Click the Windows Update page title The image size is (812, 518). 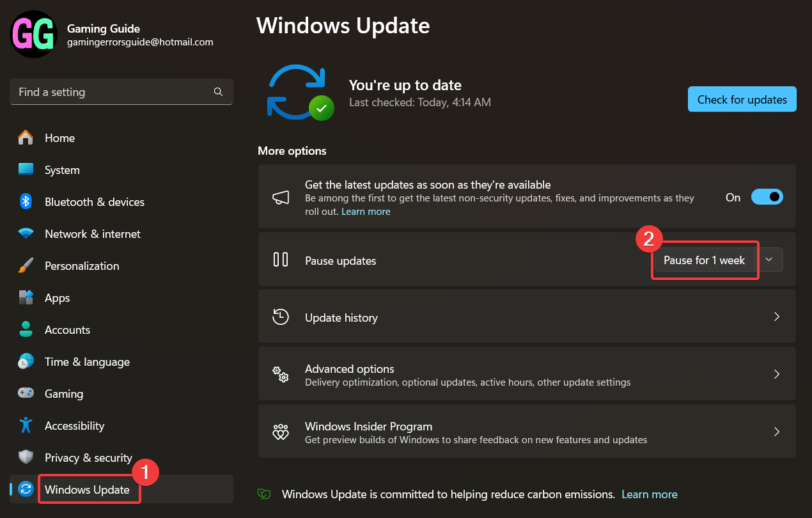point(343,26)
